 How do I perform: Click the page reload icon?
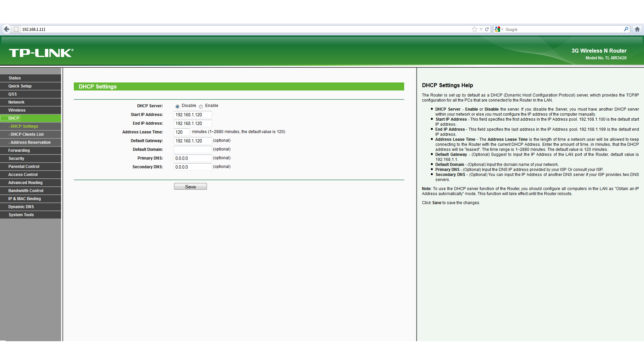coord(487,29)
